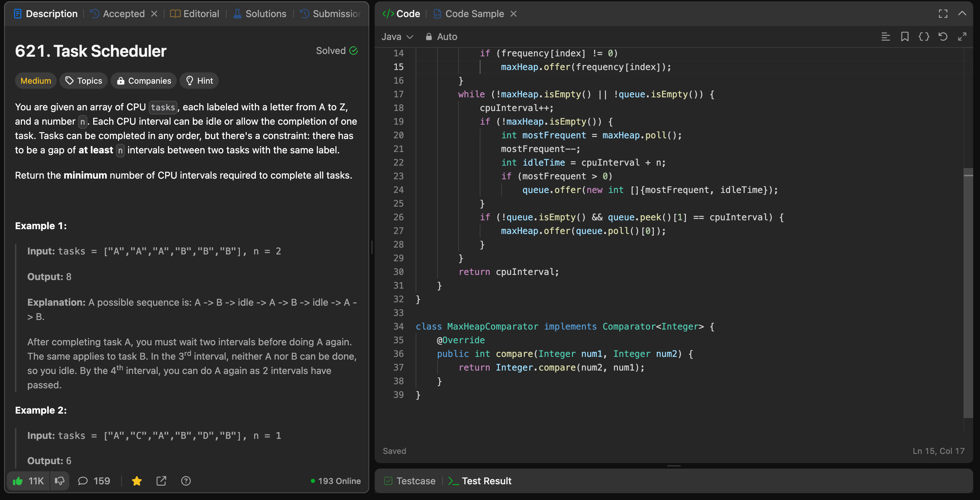Viewport: 980px width, 500px height.
Task: Switch to the Editorial tab
Action: [x=194, y=14]
